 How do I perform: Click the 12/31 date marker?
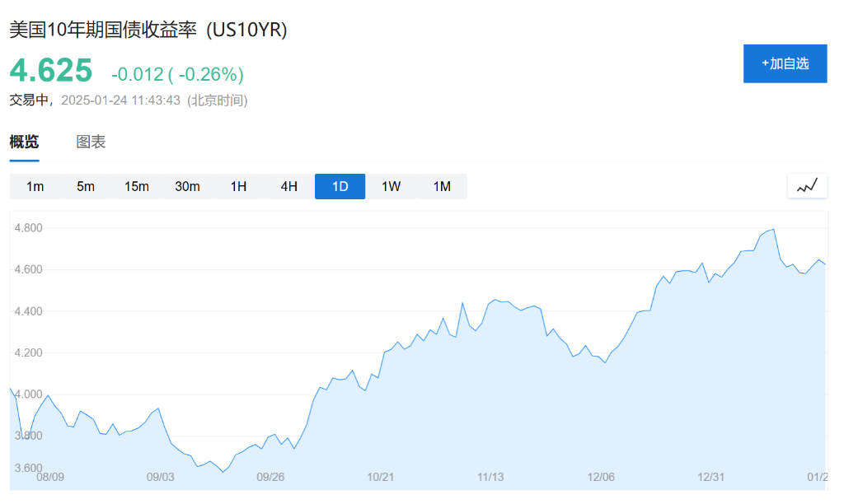pos(710,477)
